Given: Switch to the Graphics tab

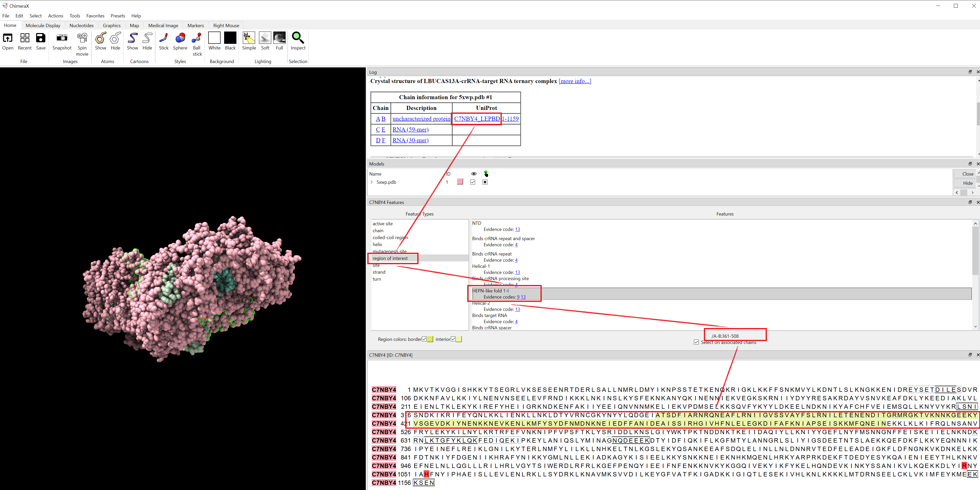Looking at the screenshot, I should point(111,26).
